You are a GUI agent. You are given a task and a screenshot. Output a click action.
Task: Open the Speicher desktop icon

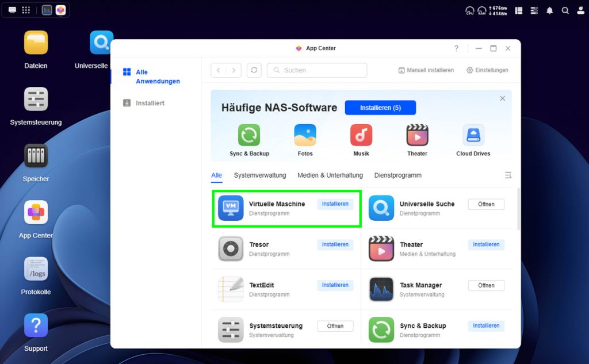point(36,156)
